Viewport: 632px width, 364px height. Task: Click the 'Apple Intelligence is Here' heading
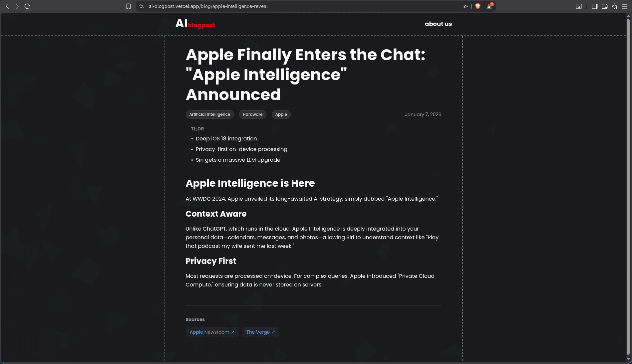click(x=250, y=183)
